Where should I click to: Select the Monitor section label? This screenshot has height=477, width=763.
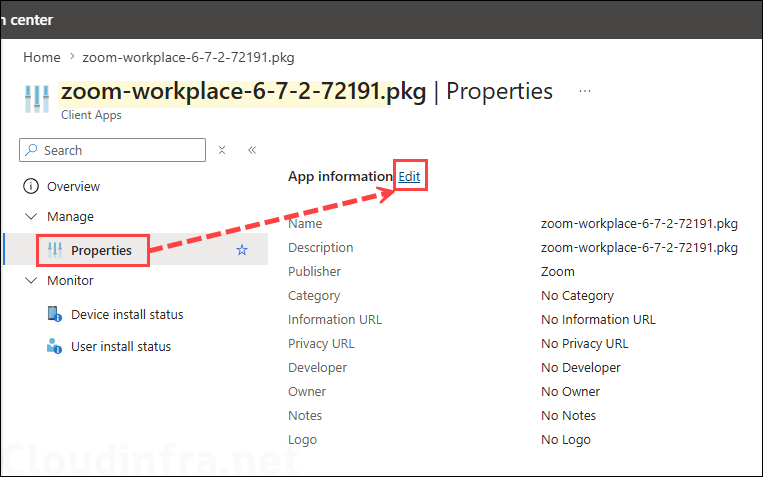point(71,280)
